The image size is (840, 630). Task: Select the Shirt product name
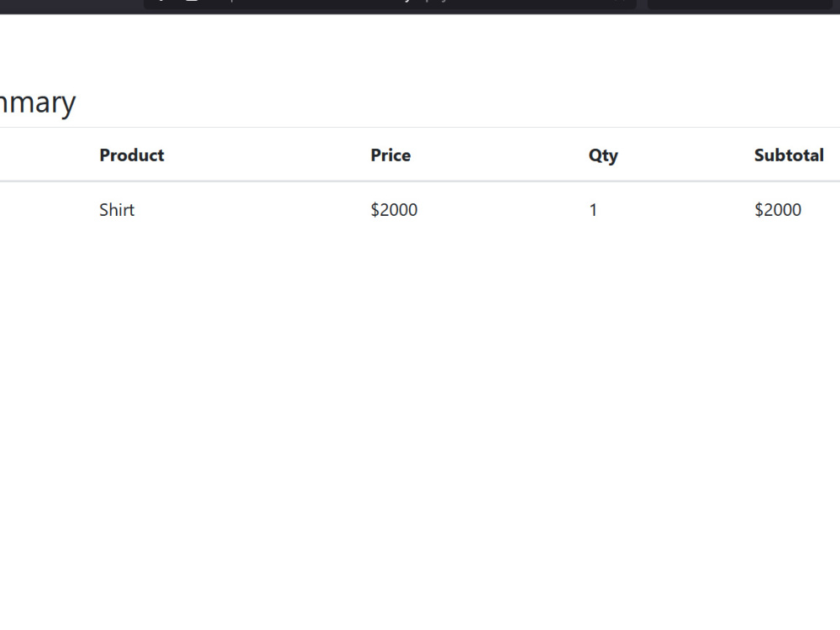click(x=117, y=209)
